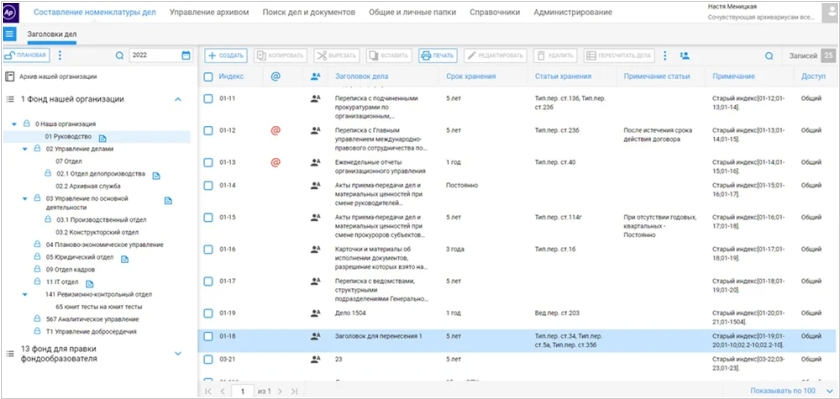The height and width of the screenshot is (399, 840).
Task: Click the document icon beside 11 IT отдел
Action: (89, 283)
